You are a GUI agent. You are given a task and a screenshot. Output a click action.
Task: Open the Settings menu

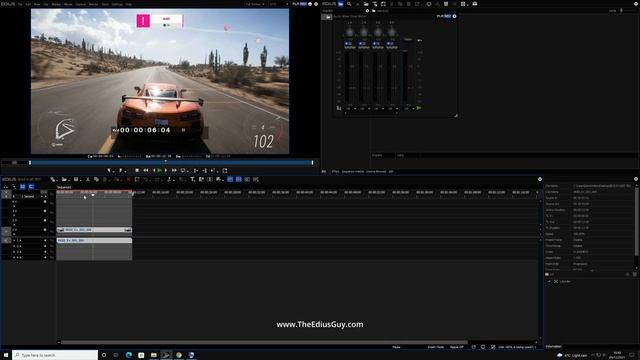pos(117,4)
